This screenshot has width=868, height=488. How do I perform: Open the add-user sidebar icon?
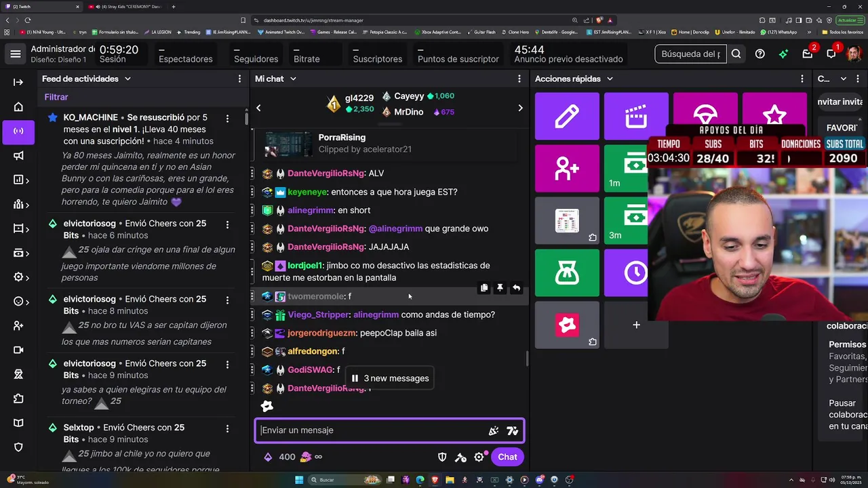click(18, 326)
